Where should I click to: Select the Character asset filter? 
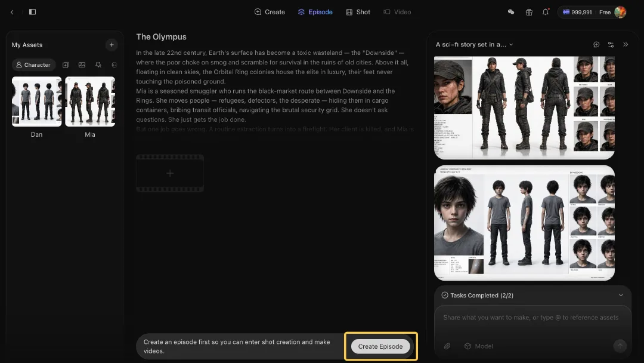tap(33, 65)
